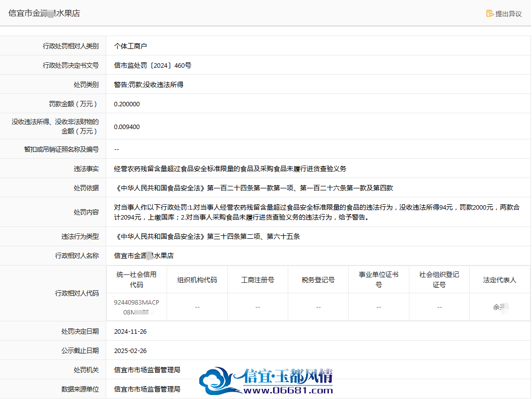Select the store name in 行政相对人名称 row
Image resolution: width=532 pixels, height=399 pixels.
click(x=144, y=256)
